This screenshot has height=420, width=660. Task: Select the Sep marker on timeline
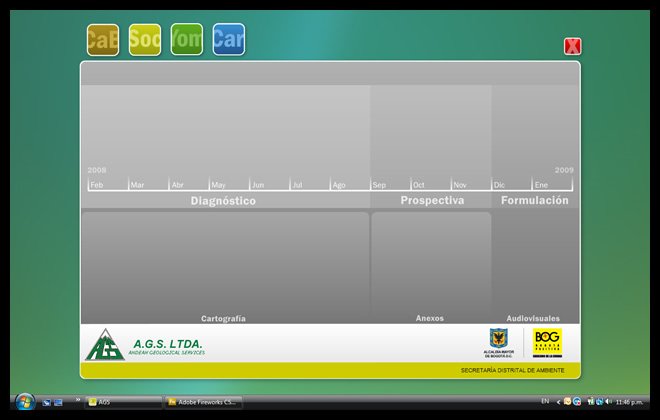coord(379,185)
